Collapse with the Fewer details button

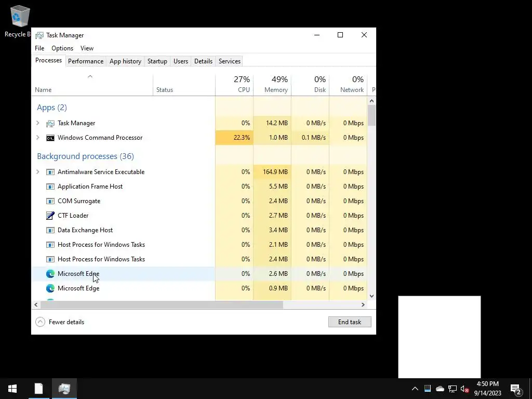point(60,322)
